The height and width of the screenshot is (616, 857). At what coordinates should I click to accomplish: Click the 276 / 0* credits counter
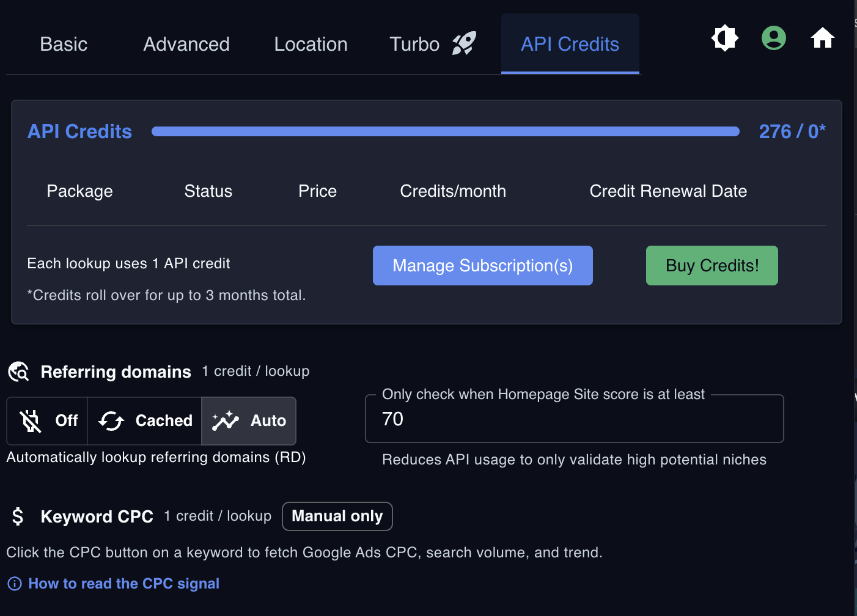792,131
